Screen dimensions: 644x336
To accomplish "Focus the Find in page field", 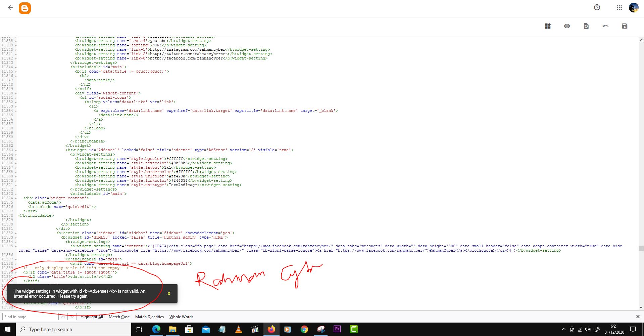I will (30, 317).
